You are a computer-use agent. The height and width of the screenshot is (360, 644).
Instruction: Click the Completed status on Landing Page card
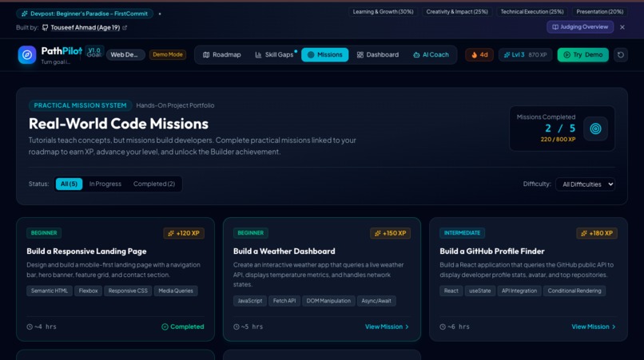(x=183, y=326)
